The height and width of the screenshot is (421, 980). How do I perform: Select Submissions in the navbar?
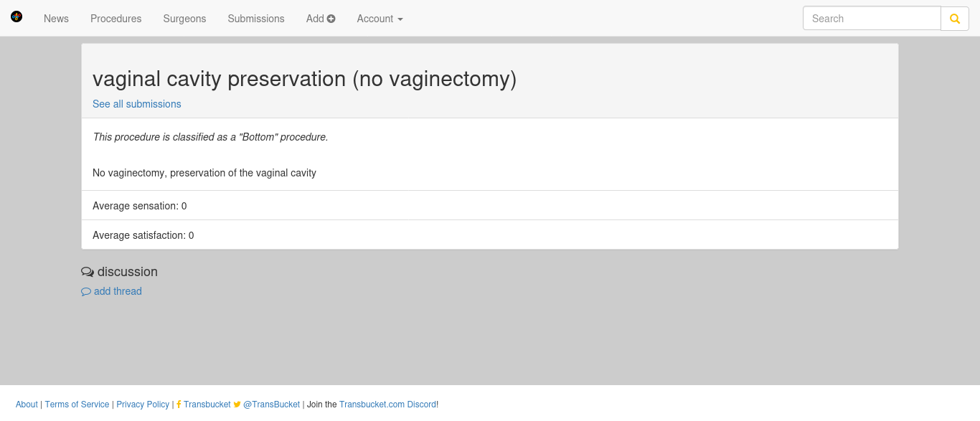pos(256,19)
